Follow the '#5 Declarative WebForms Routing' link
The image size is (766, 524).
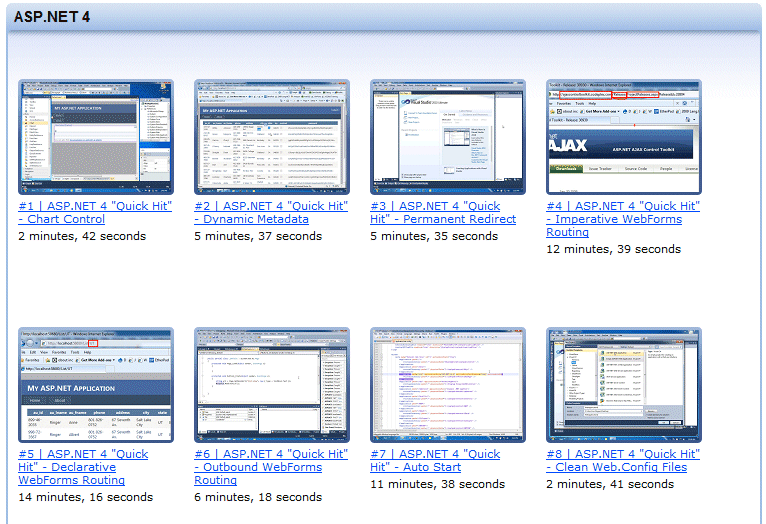coord(83,467)
